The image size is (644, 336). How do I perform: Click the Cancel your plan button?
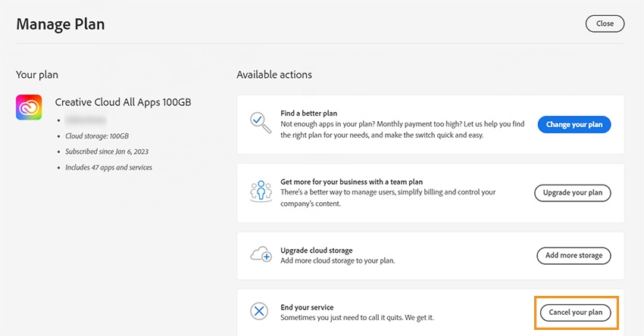pos(575,313)
